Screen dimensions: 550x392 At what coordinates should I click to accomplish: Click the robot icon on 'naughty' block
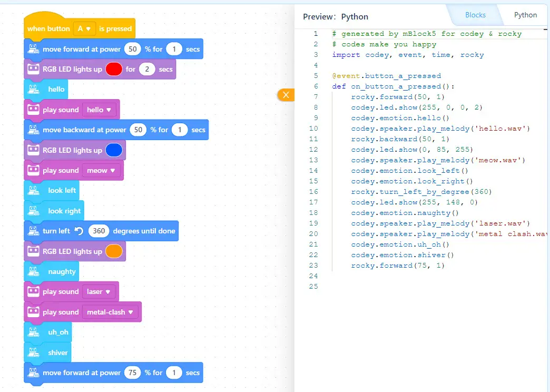click(x=33, y=272)
